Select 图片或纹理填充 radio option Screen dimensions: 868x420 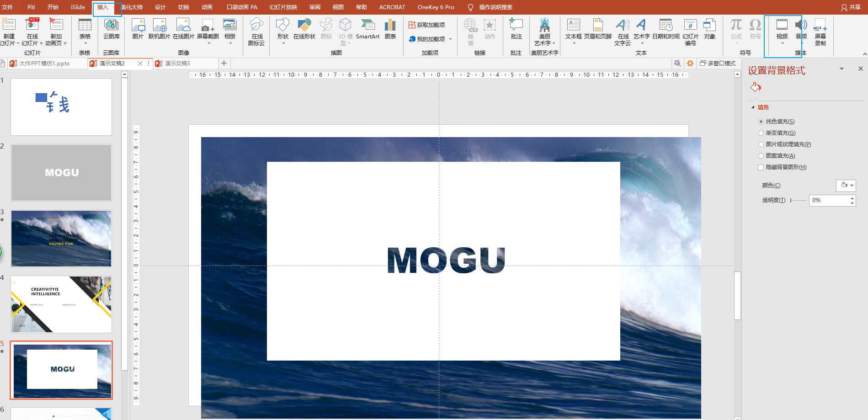(761, 144)
